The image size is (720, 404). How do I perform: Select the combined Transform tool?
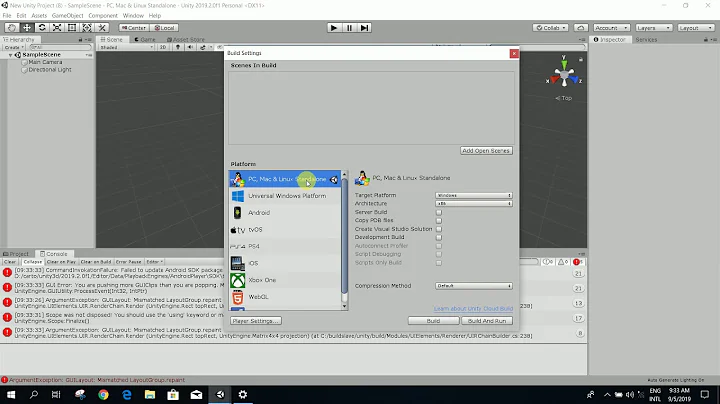87,28
